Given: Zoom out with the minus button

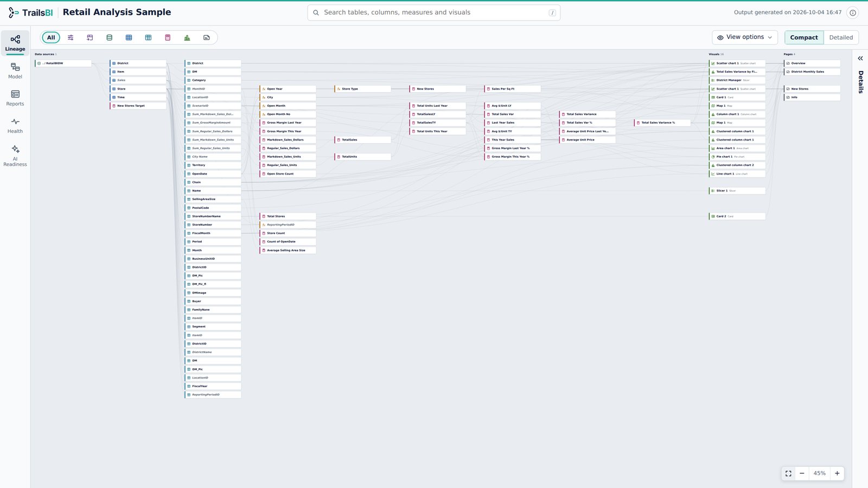Looking at the screenshot, I should coord(802,473).
